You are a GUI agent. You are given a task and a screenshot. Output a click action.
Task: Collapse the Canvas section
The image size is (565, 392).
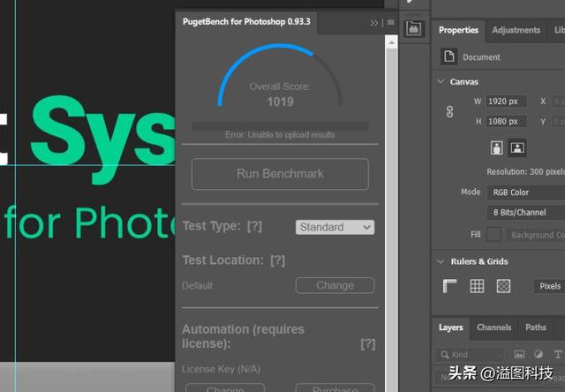pyautogui.click(x=441, y=81)
